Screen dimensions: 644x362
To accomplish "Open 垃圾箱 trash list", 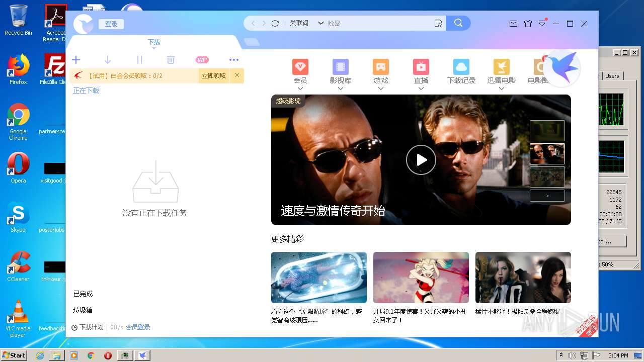I will 83,310.
